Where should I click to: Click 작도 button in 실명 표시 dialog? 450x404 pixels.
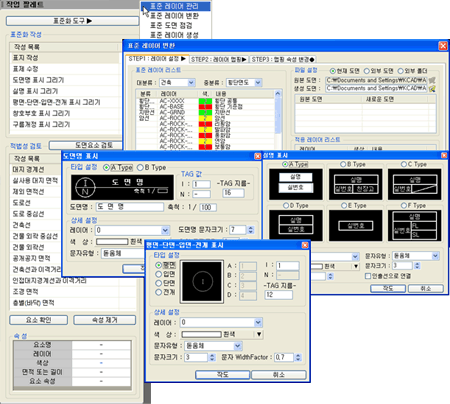coord(388,288)
